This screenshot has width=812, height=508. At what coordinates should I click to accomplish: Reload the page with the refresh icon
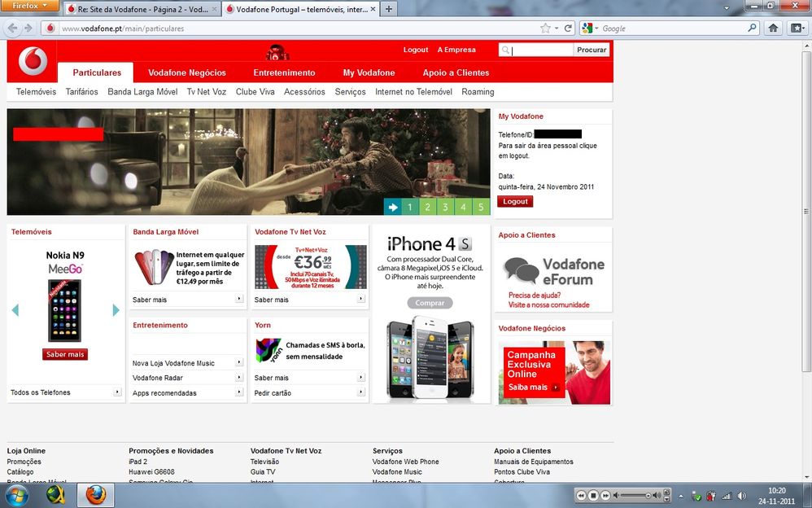tap(569, 28)
